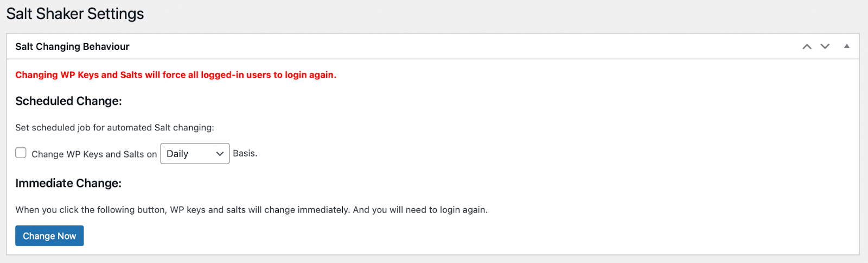Click the "Set scheduled job" description text
Image resolution: width=868 pixels, height=263 pixels.
(x=114, y=128)
